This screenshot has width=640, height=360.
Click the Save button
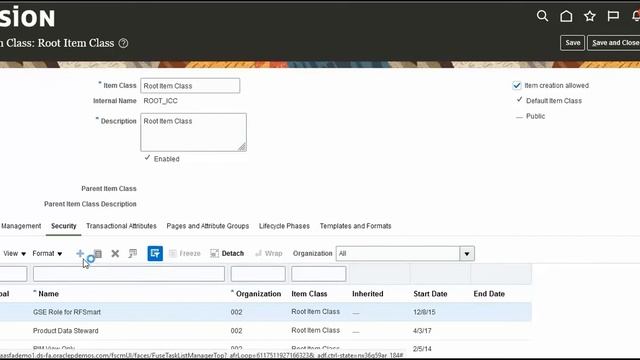pyautogui.click(x=573, y=43)
